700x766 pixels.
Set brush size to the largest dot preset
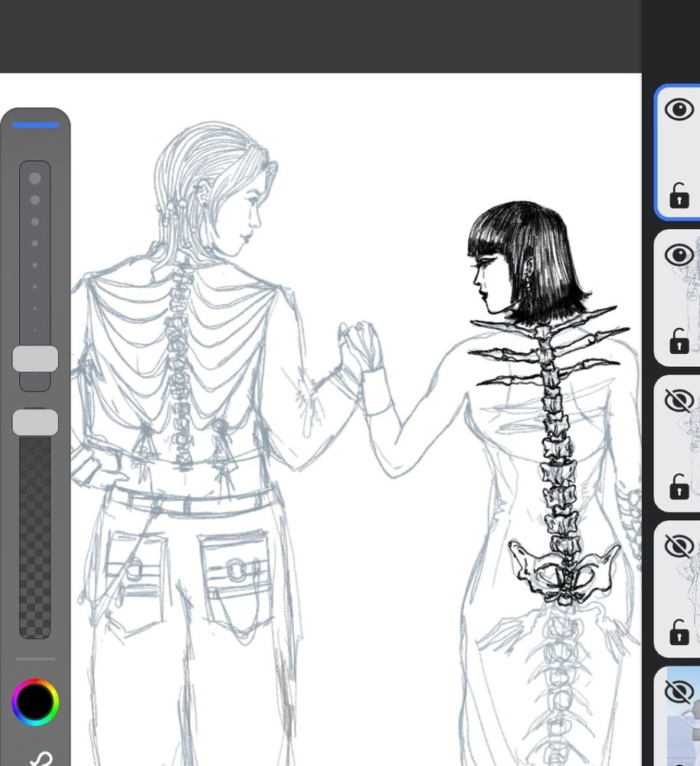click(34, 178)
